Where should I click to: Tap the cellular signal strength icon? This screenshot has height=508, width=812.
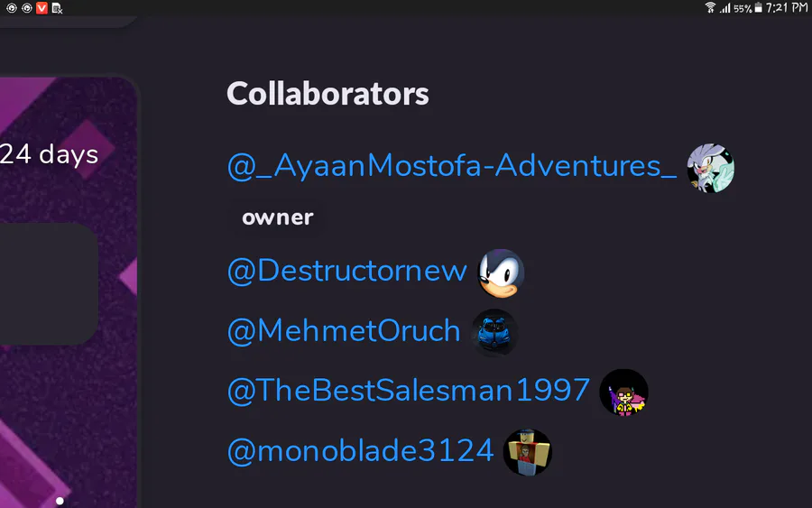(725, 8)
